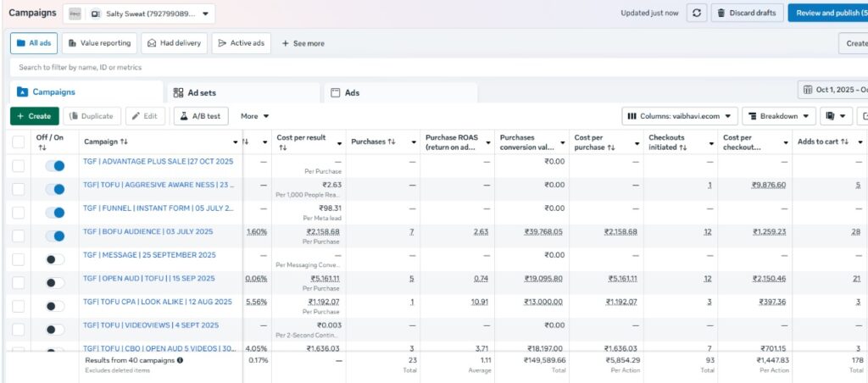Click the Duplicate campaign button
This screenshot has width=868, height=383.
click(91, 116)
